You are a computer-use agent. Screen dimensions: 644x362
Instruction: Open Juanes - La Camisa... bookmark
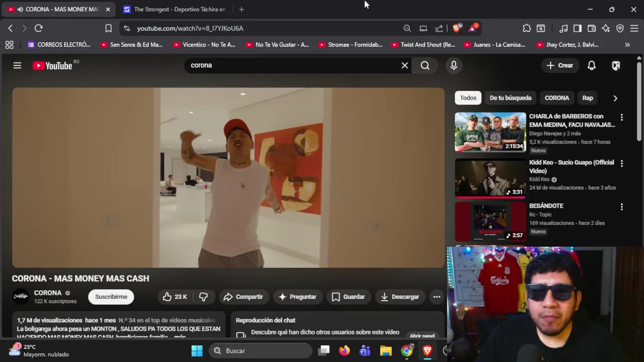(495, 45)
